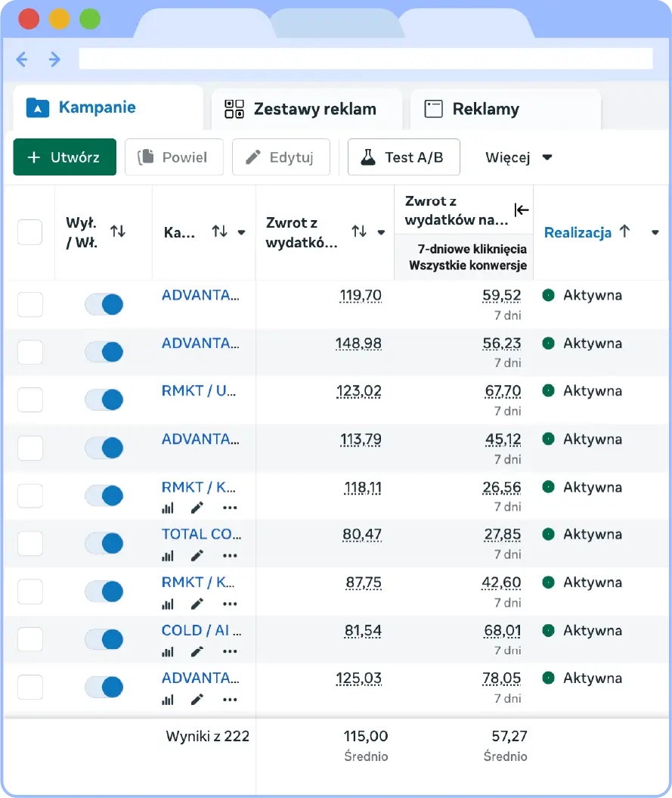
Task: Click collapse column arrow icon in header
Action: (x=522, y=210)
